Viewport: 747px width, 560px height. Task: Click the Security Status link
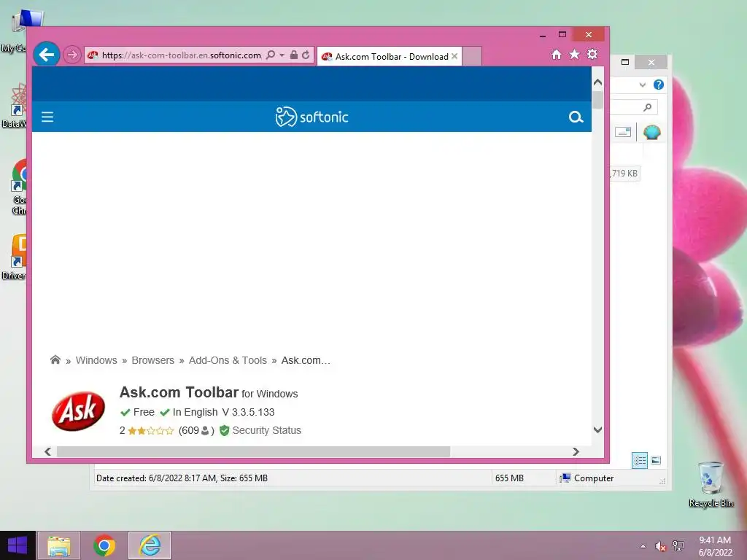(x=267, y=430)
